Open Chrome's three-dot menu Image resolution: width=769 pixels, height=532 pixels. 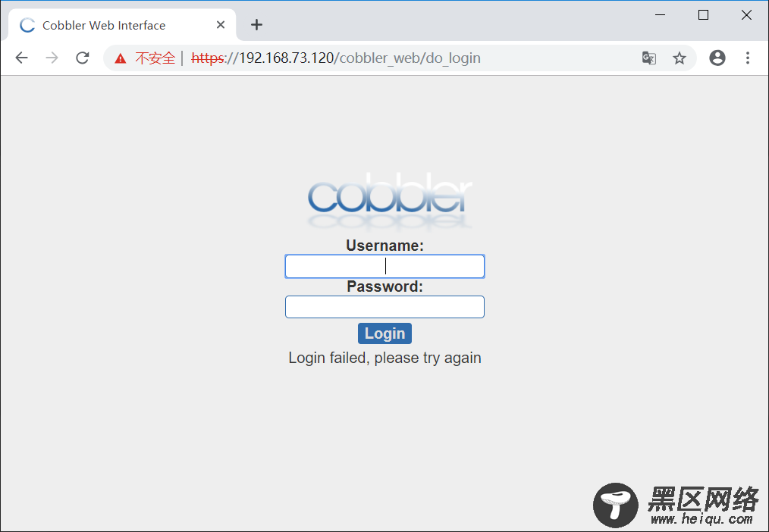[748, 58]
